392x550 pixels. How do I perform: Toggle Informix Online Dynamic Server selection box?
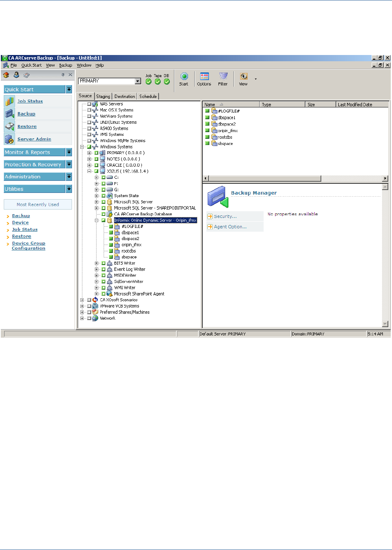[x=103, y=220]
